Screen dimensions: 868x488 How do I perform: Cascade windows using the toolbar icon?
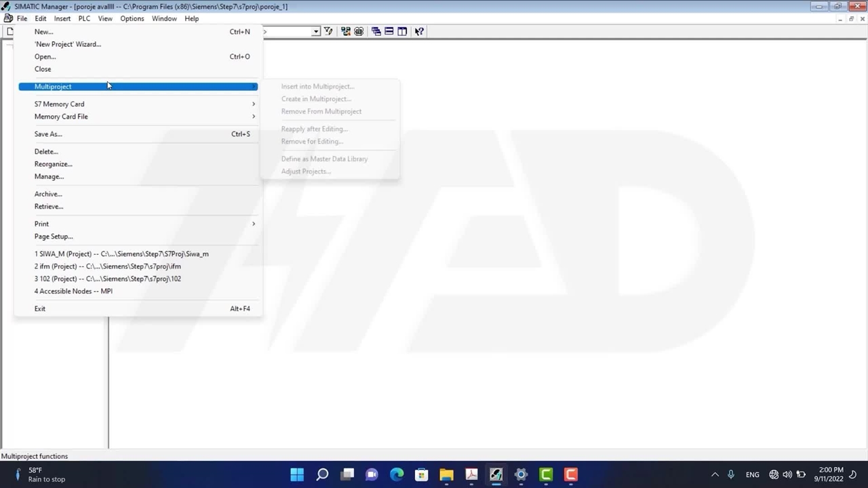(376, 31)
